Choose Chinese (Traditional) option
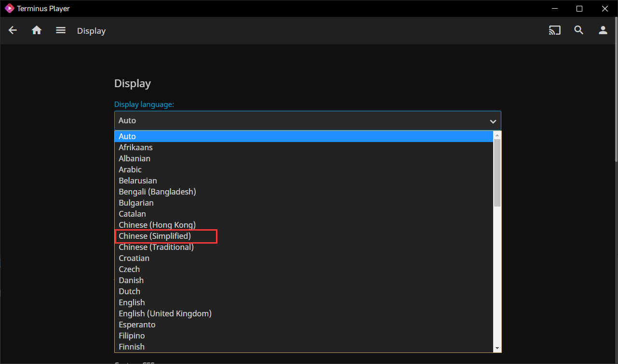The width and height of the screenshot is (618, 364). pyautogui.click(x=156, y=247)
